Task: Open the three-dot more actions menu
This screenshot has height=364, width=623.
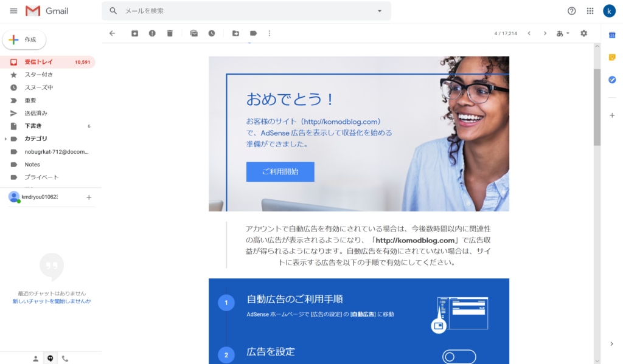Action: (270, 33)
